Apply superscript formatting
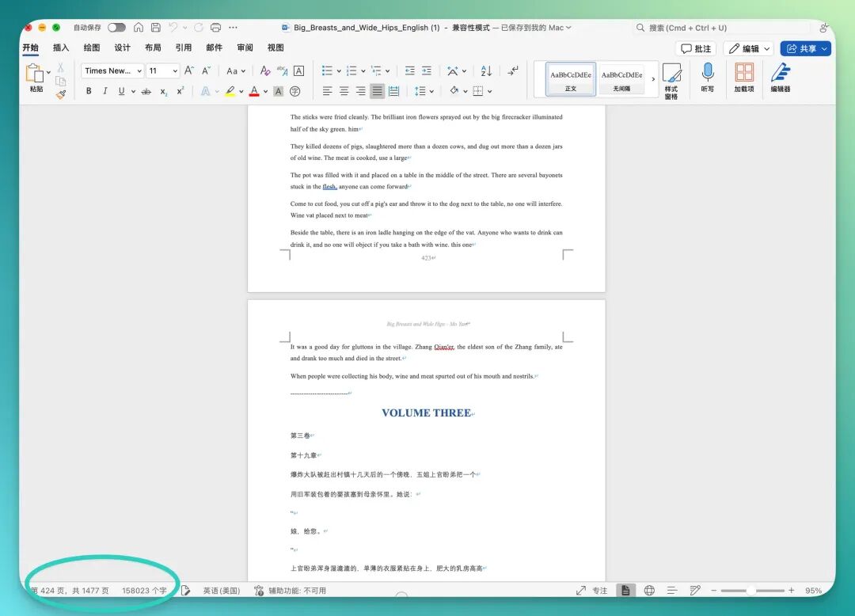Screen dimensions: 855x616 pos(180,91)
